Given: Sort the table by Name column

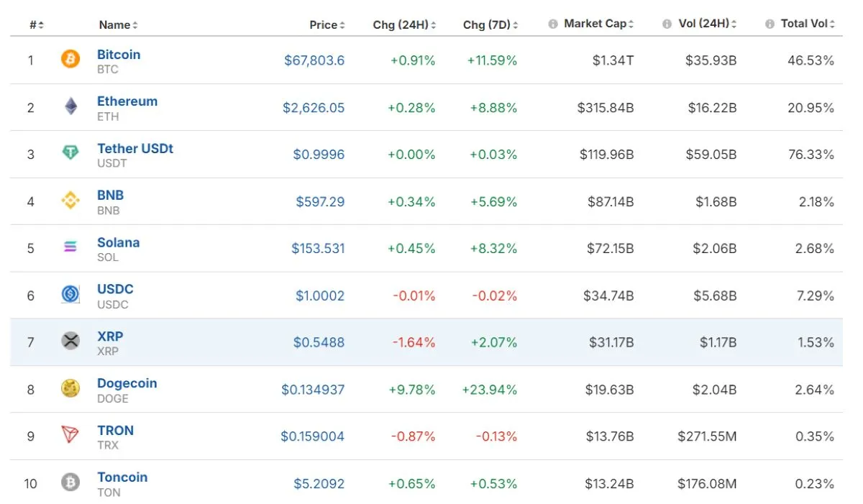Looking at the screenshot, I should [119, 25].
